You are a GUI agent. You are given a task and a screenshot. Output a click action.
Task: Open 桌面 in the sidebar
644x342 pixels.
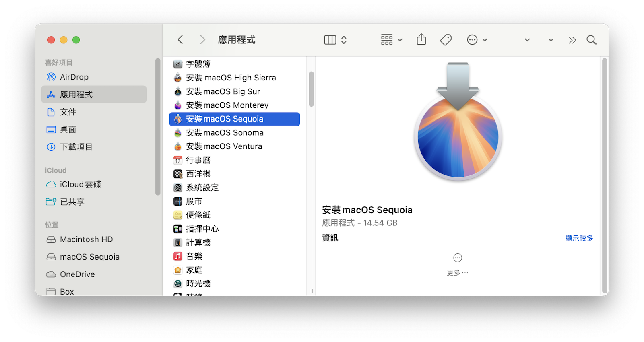94,130
